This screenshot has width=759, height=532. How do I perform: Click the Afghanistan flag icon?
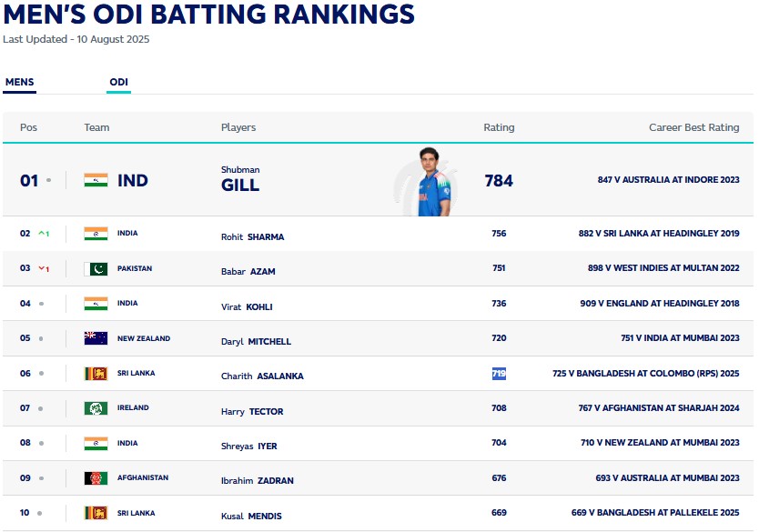(96, 478)
